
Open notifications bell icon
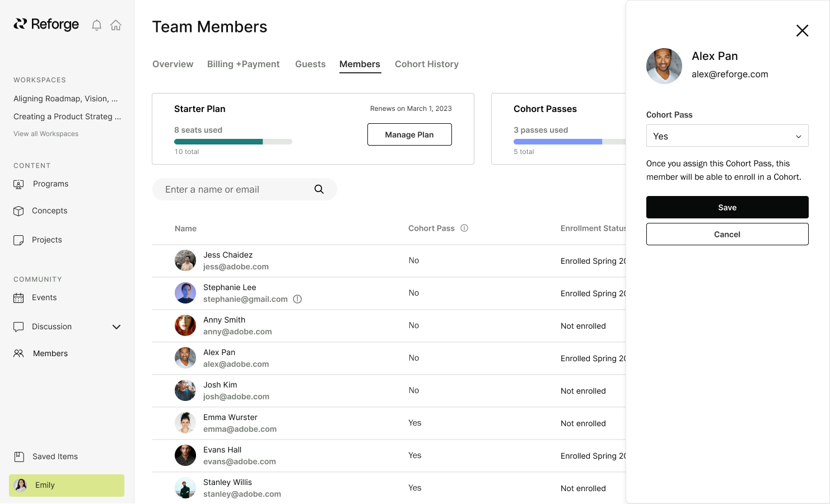pyautogui.click(x=96, y=25)
